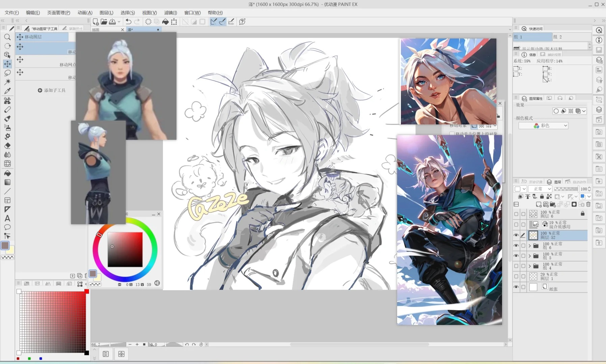Click the Scale/Rotate transform icon in command bar

pos(174,22)
